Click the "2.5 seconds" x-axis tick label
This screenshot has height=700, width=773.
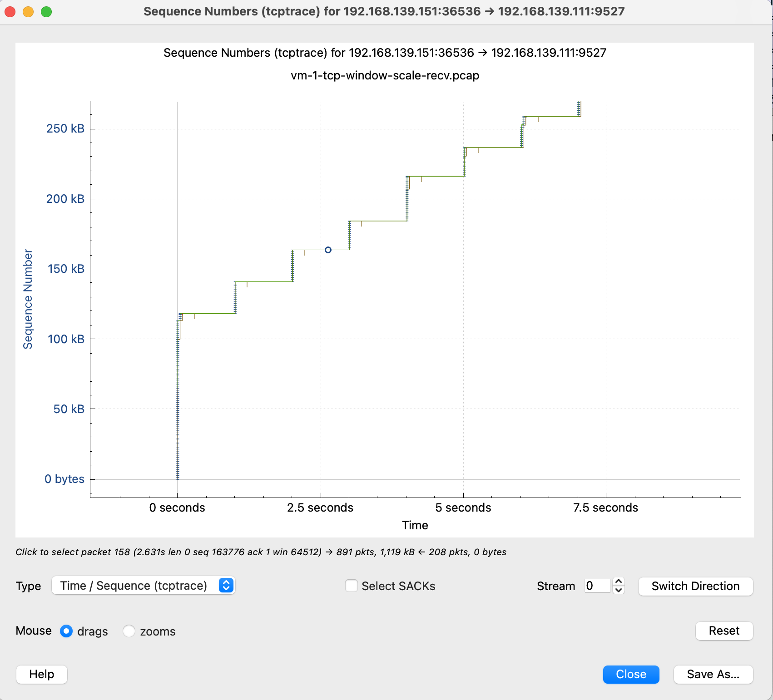[x=320, y=508]
